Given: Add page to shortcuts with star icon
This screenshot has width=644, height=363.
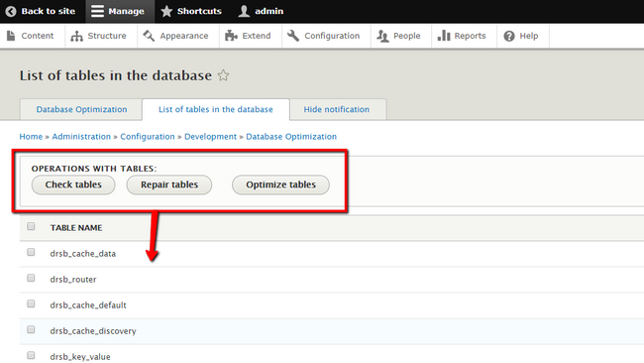Looking at the screenshot, I should click(223, 75).
